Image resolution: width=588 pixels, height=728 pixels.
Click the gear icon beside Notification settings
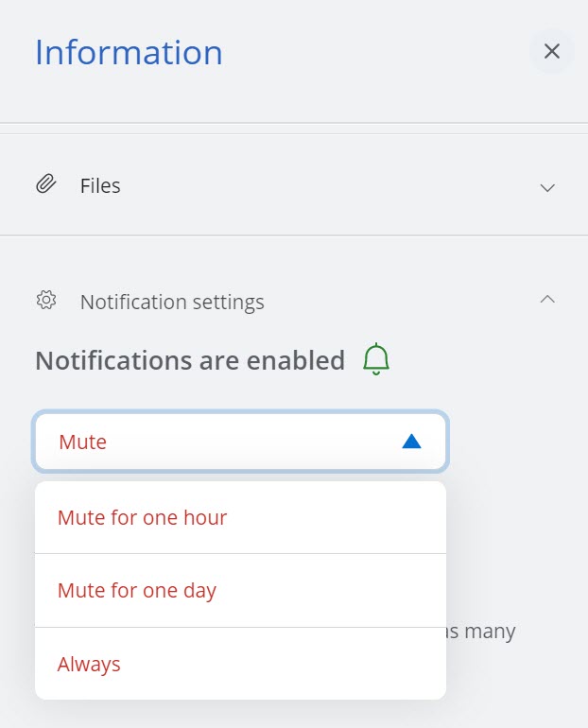[x=46, y=301]
